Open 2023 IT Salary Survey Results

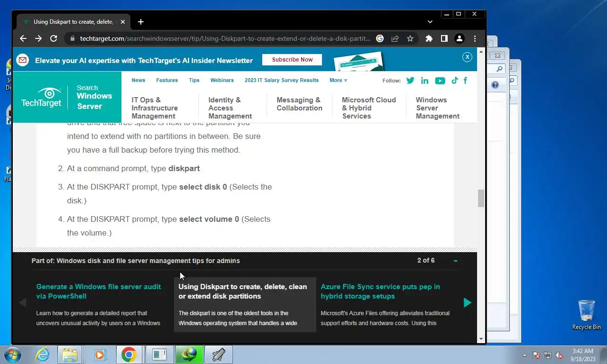282,80
